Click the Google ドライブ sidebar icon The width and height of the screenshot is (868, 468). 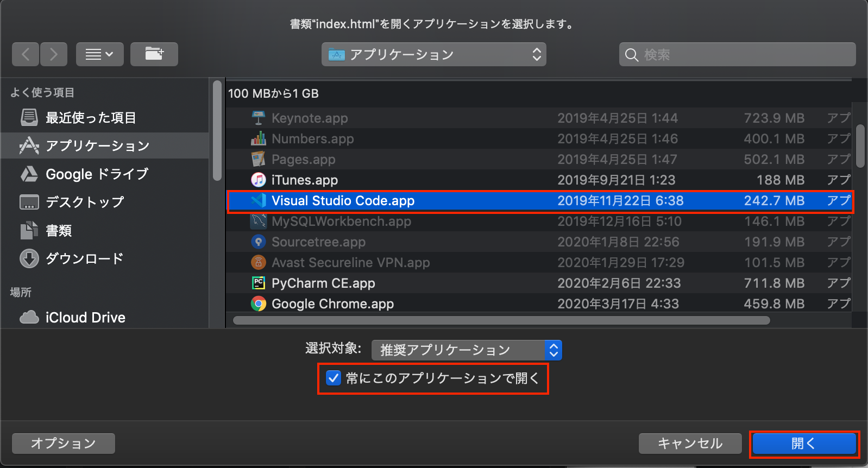(29, 174)
